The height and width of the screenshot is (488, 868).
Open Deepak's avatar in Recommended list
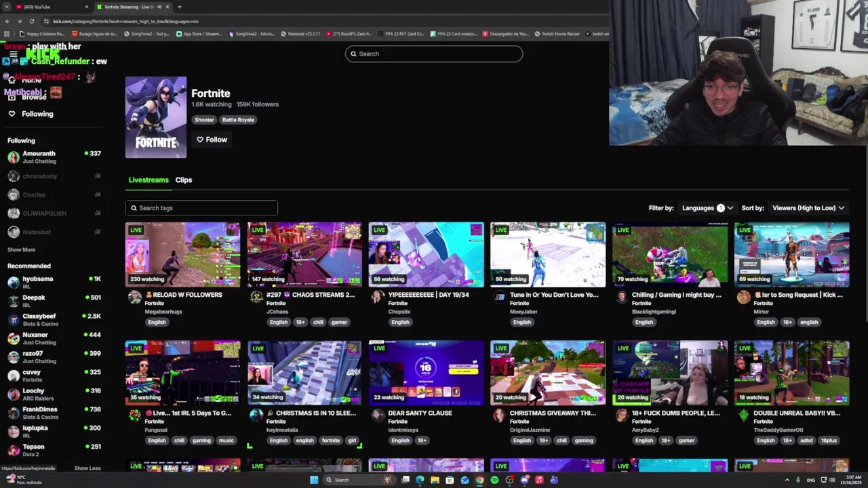point(14,301)
